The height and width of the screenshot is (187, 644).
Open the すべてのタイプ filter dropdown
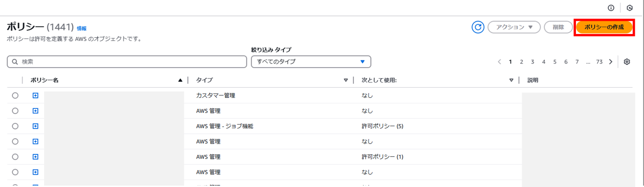(x=311, y=62)
